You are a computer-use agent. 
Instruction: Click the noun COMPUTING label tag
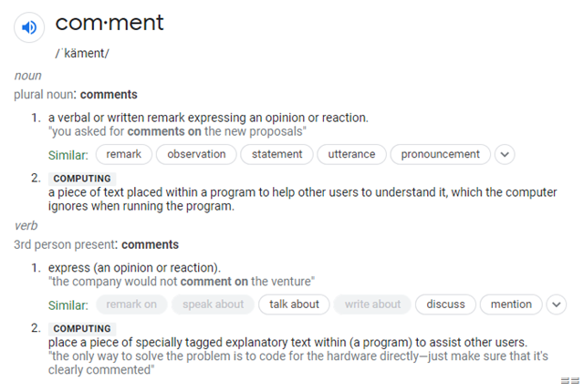click(82, 179)
